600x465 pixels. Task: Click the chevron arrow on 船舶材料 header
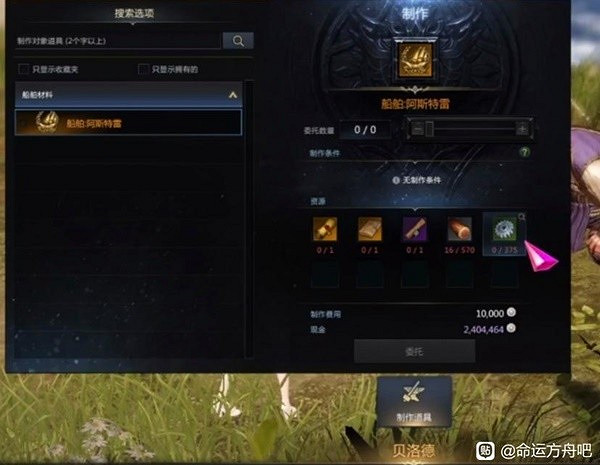pos(233,95)
